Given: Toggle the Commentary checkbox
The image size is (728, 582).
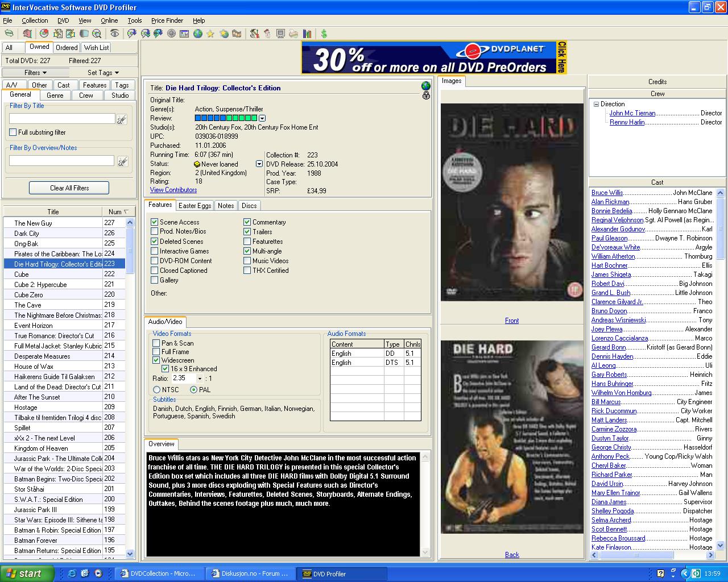Looking at the screenshot, I should pyautogui.click(x=247, y=222).
